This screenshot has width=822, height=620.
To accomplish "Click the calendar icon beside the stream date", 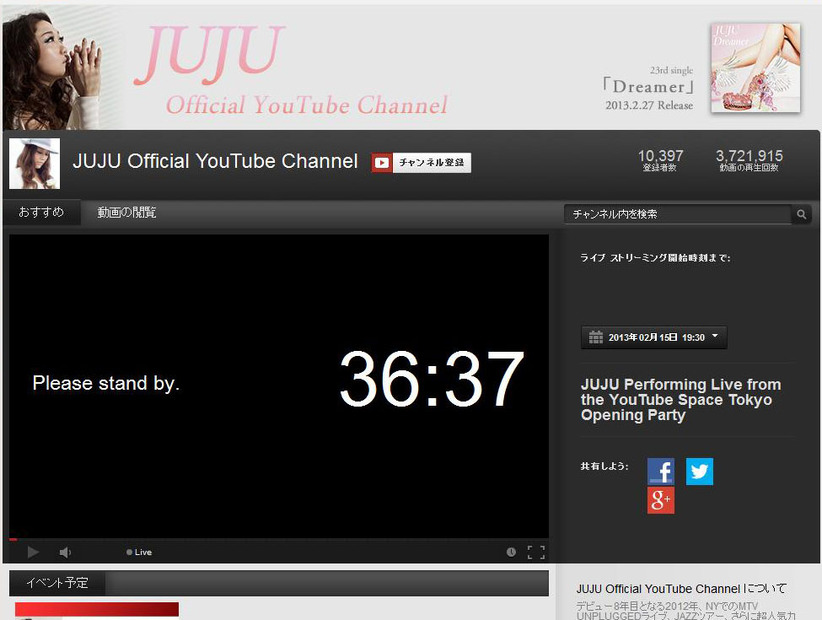I will coord(596,337).
